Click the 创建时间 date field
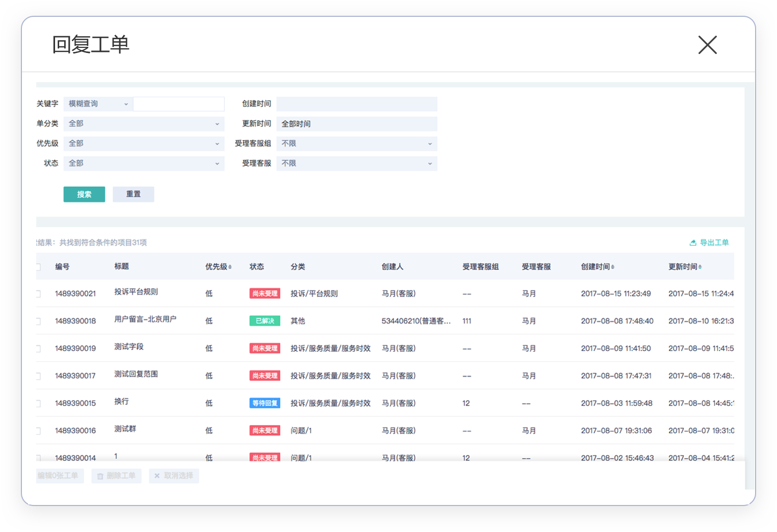Screen dimensions: 777x532 click(356, 104)
